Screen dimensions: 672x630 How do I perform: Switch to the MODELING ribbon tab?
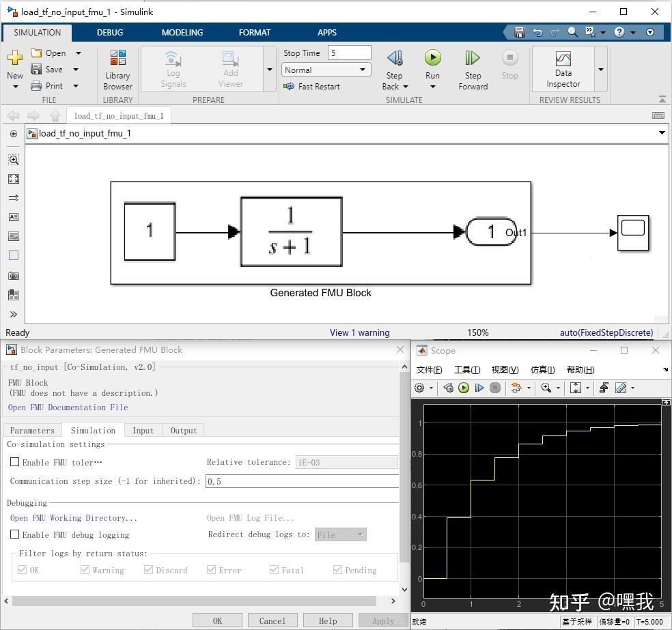(x=182, y=32)
